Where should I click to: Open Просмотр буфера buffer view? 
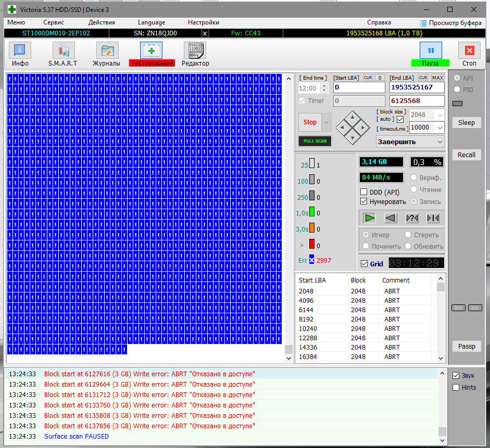pos(450,23)
